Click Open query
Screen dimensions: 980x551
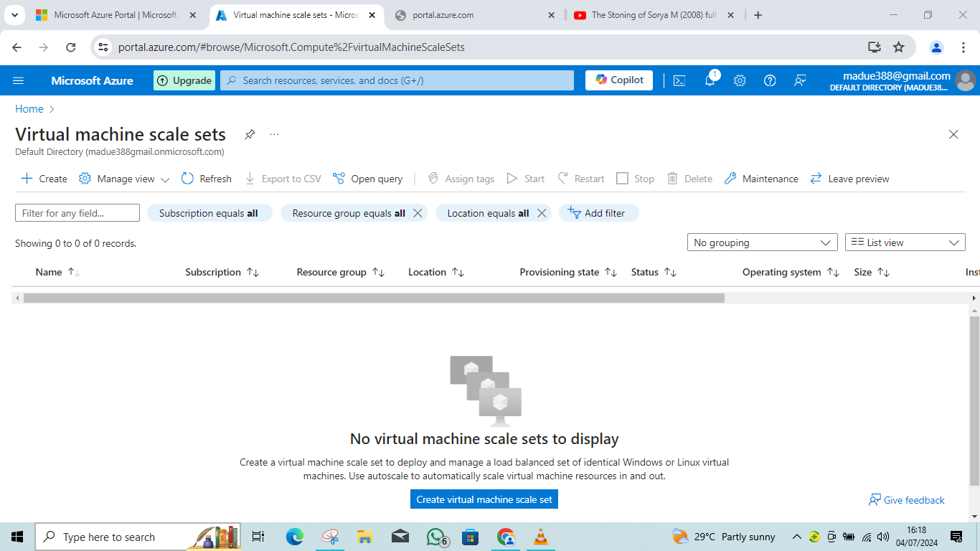tap(367, 179)
